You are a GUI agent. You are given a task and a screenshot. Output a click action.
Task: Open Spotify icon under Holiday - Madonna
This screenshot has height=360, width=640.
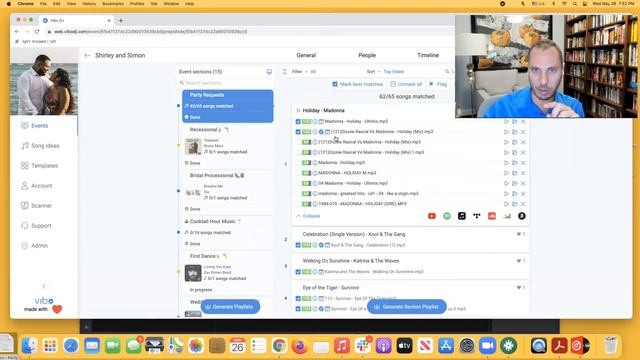click(x=447, y=216)
